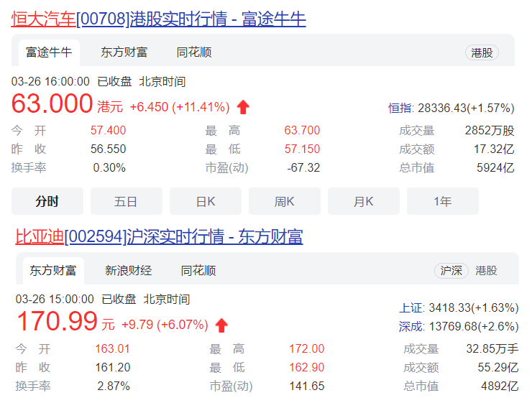Switch chart to 五日 view
Screen dimensions: 532x403
pyautogui.click(x=126, y=201)
